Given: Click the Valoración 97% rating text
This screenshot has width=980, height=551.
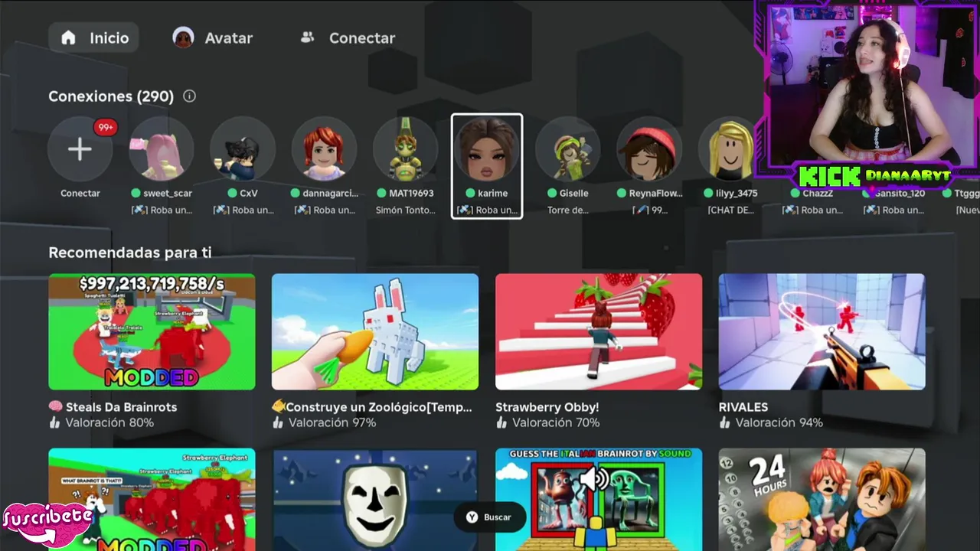Looking at the screenshot, I should (332, 422).
